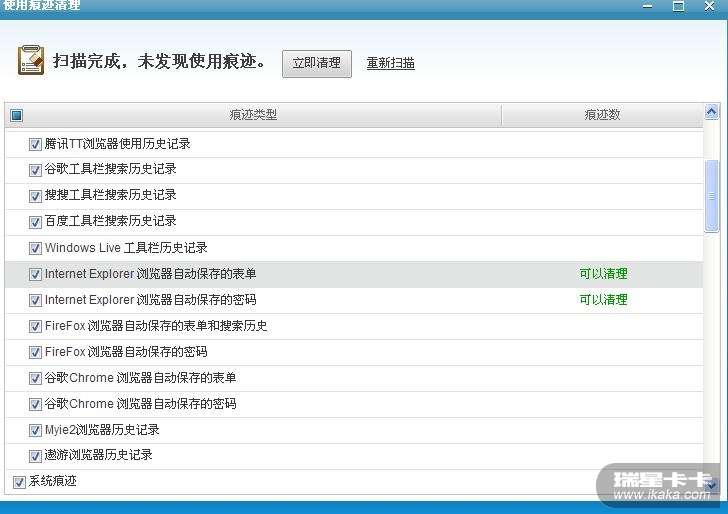Viewport: 728px width, 514px height.
Task: Uncheck 谷歌工具栏搜索历史记录 checkbox
Action: coord(35,170)
